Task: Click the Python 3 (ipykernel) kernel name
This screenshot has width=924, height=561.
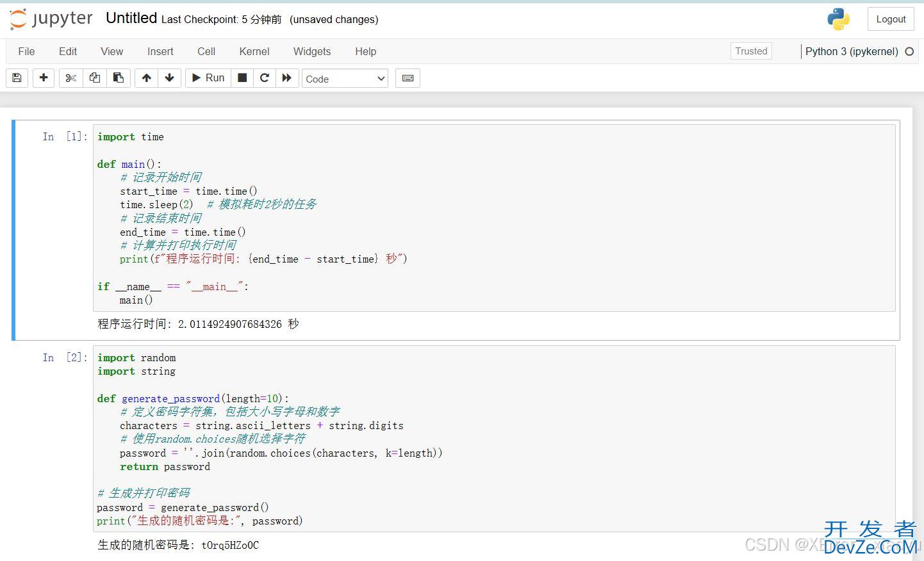Action: point(852,51)
